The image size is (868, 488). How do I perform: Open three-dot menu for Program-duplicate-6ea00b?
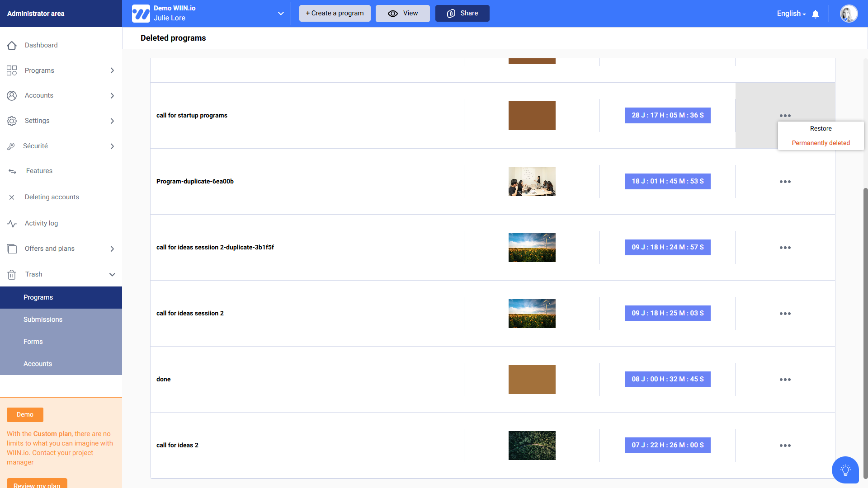(785, 182)
